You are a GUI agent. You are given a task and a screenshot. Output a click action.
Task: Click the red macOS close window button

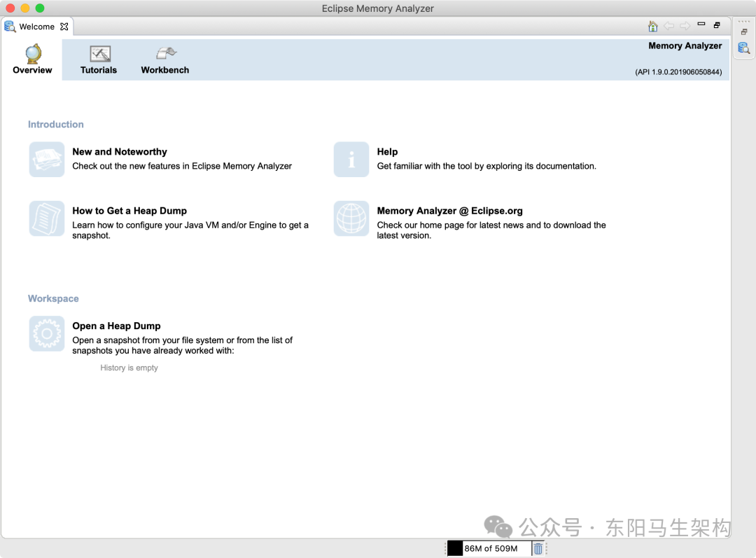click(x=10, y=8)
